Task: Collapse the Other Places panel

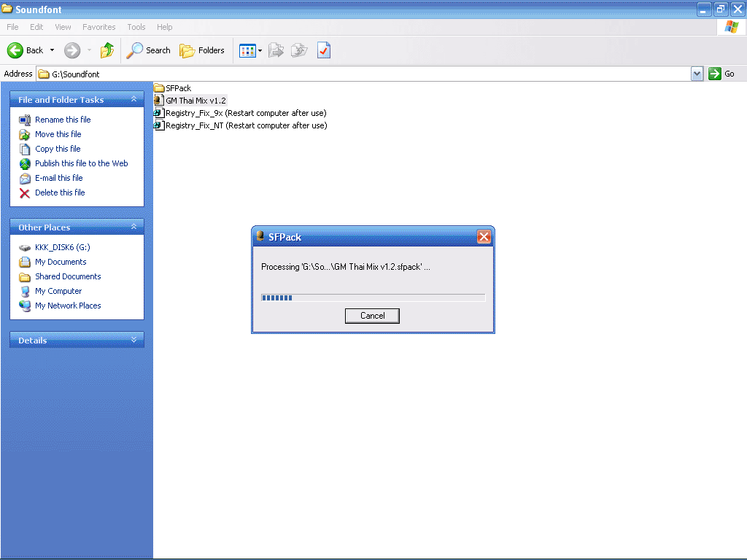Action: 134,227
